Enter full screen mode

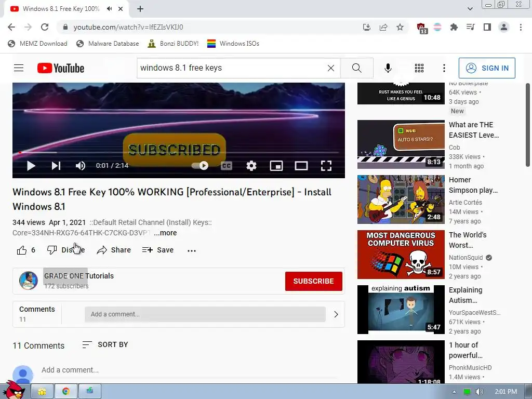click(x=326, y=166)
